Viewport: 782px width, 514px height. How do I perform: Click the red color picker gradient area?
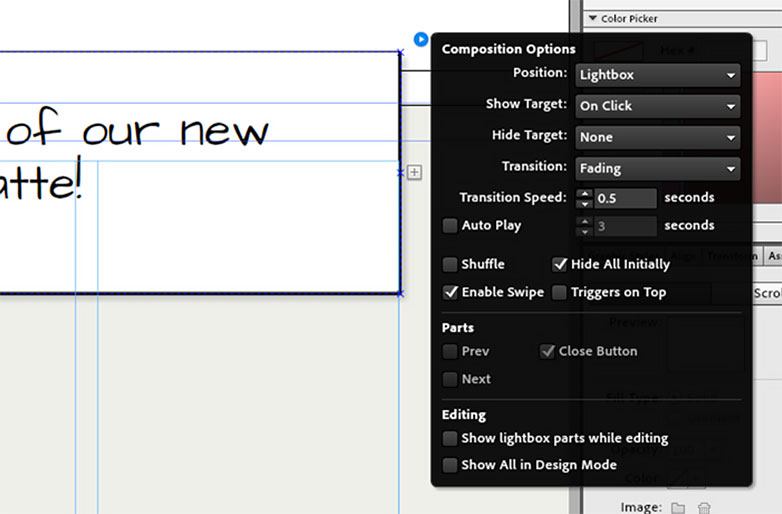(x=767, y=137)
